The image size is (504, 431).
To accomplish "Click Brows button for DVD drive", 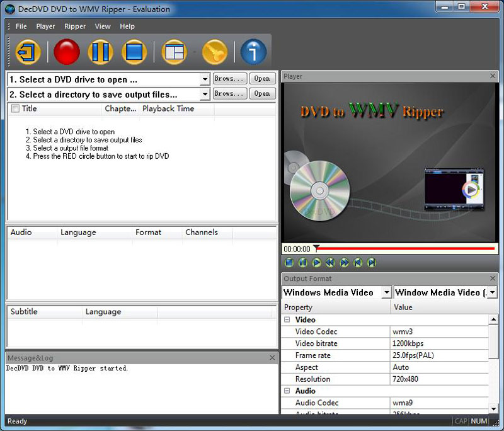I will point(230,78).
